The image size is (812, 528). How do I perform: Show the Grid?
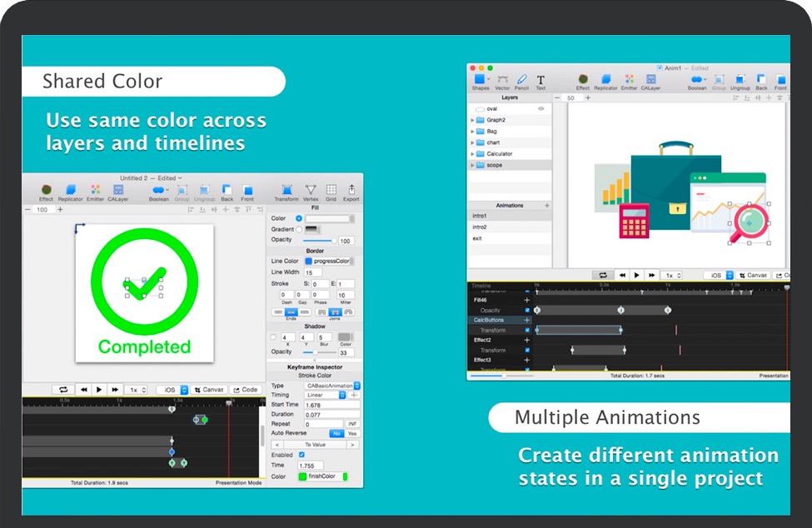[x=331, y=192]
